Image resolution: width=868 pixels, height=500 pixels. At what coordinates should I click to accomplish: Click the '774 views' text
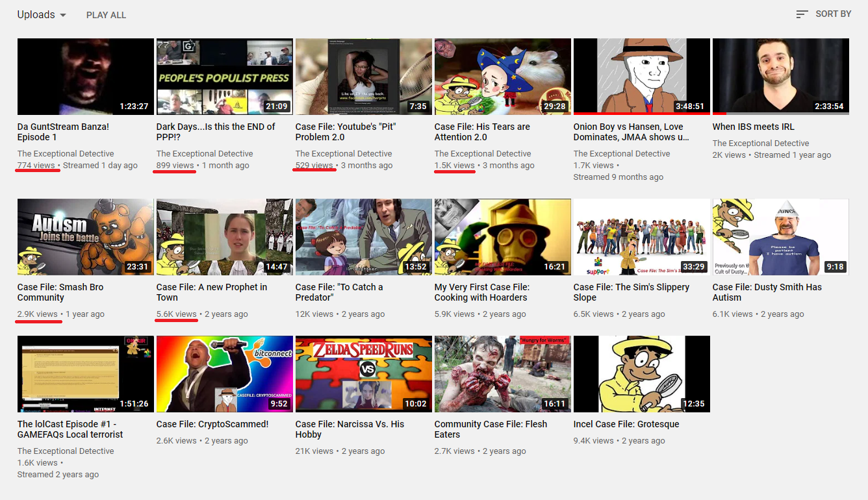pyautogui.click(x=36, y=166)
